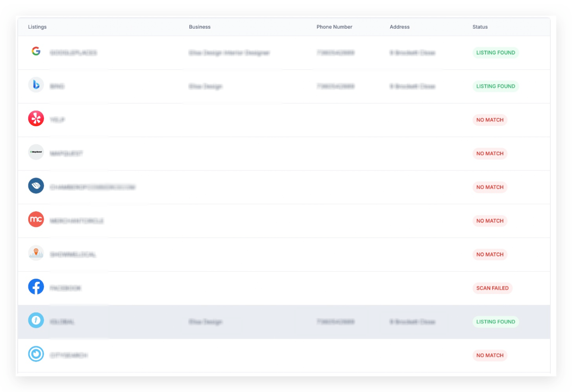The width and height of the screenshot is (572, 392).
Task: Select the Yelp red burst icon
Action: 36,118
